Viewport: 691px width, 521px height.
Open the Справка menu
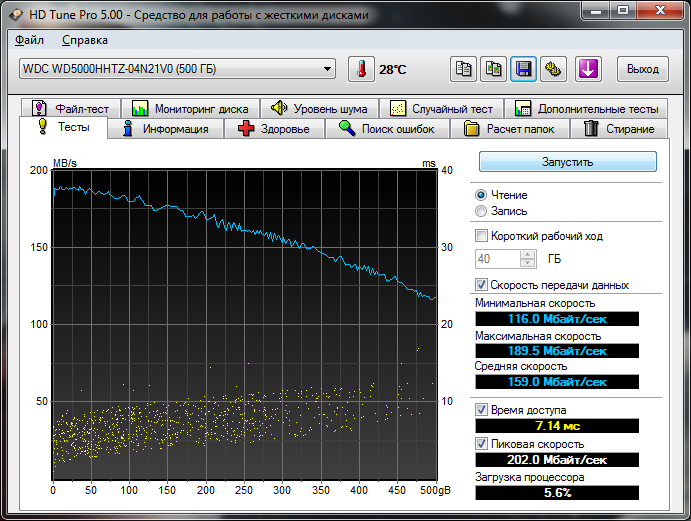(85, 40)
